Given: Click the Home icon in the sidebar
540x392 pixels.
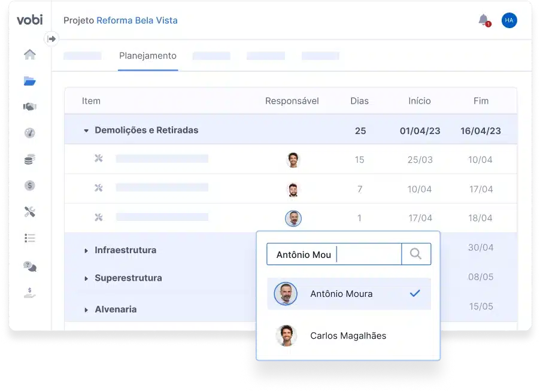Looking at the screenshot, I should click(x=29, y=54).
